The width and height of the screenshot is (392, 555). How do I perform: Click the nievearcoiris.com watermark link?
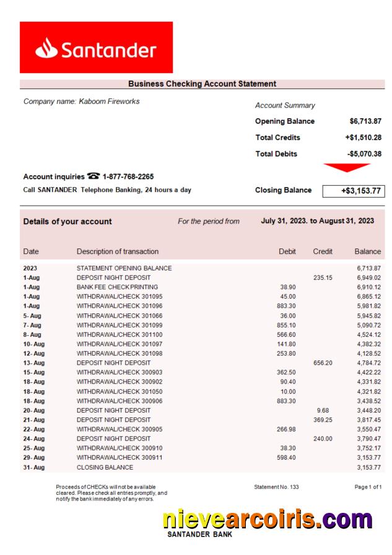click(x=269, y=518)
